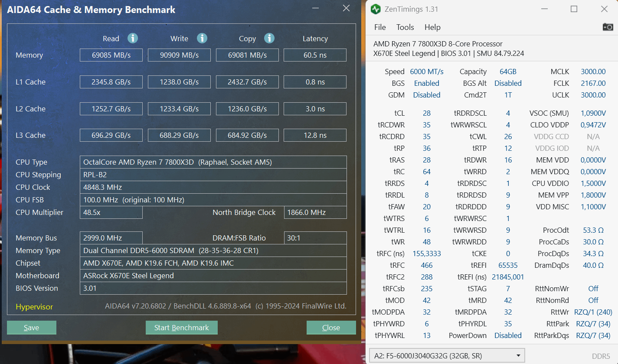Click the Speed value 6000 MT/s in ZenTimings
Screen dimensions: 618x364
pyautogui.click(x=427, y=71)
